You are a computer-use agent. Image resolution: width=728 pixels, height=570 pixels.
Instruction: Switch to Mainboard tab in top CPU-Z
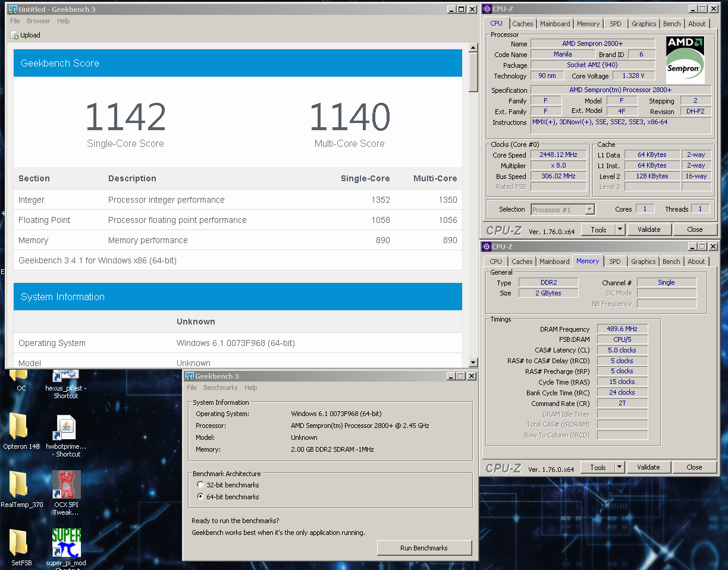555,24
